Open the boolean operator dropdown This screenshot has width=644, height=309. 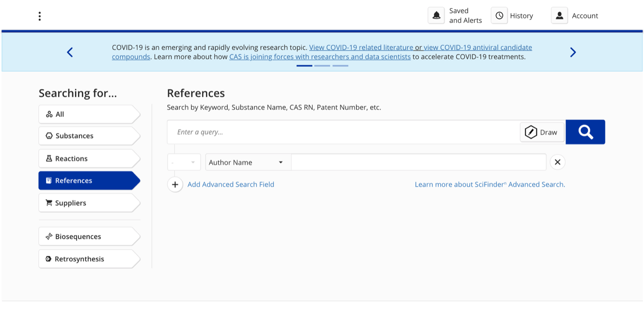point(184,162)
